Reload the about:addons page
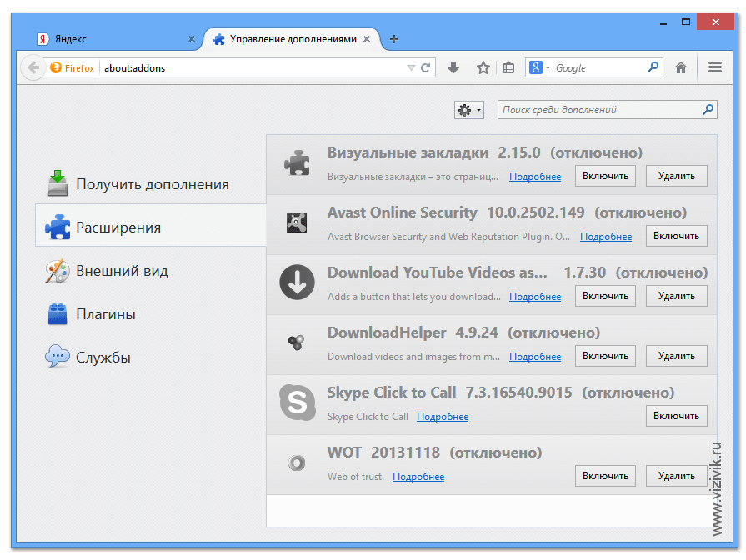 tap(426, 68)
